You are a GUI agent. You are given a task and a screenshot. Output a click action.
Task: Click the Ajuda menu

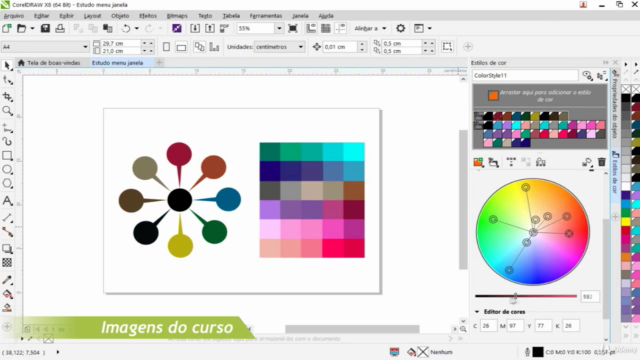click(x=326, y=16)
